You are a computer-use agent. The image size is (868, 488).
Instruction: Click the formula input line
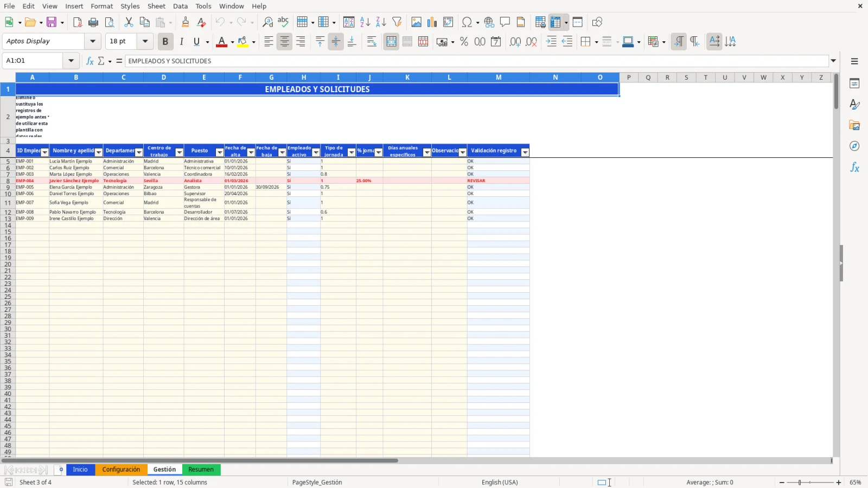point(477,61)
